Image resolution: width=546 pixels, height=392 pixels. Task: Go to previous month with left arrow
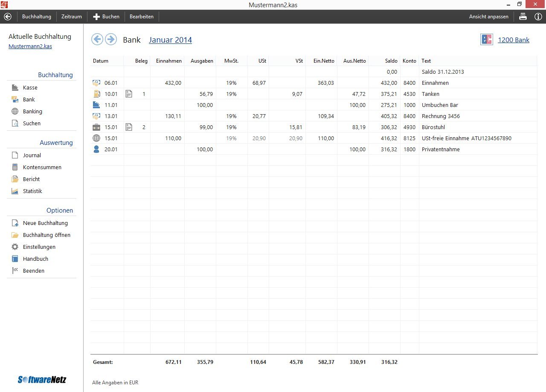[97, 40]
